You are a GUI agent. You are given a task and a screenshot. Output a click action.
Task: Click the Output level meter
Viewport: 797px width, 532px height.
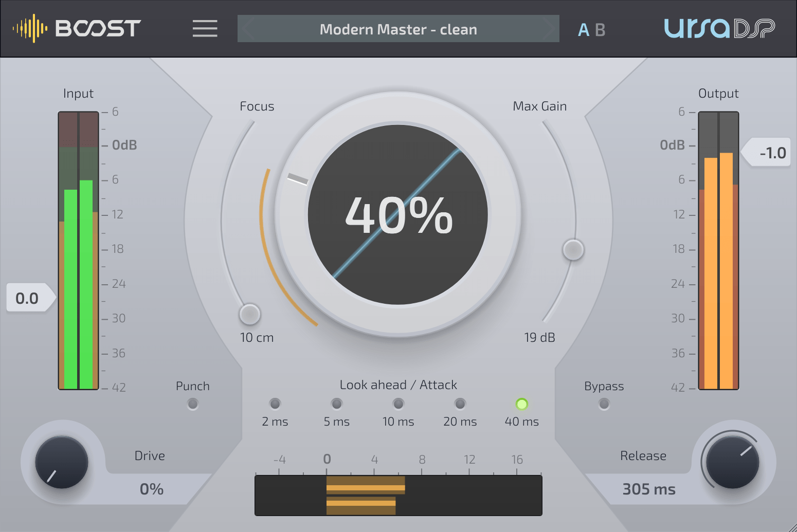pyautogui.click(x=718, y=250)
